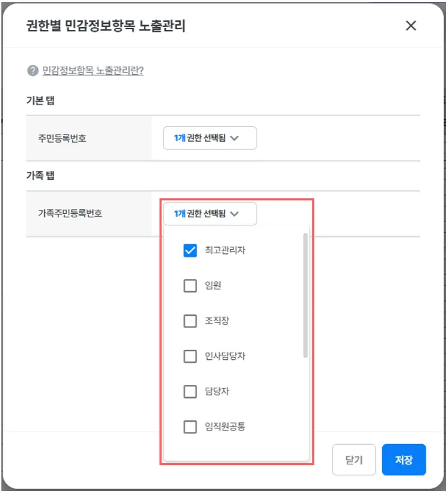Check the 조직장 checkbox

pos(190,321)
